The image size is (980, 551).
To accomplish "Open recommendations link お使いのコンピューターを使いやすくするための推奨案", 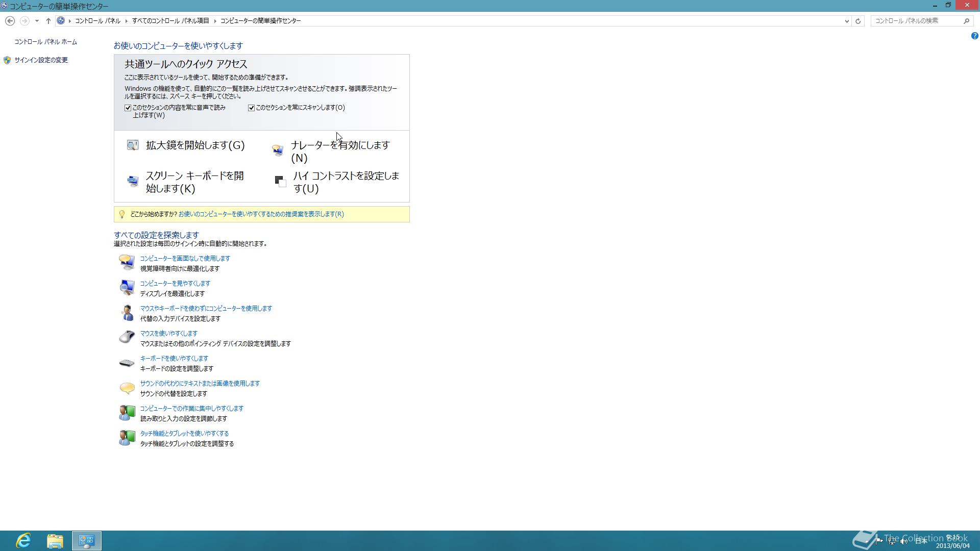I will (x=261, y=214).
